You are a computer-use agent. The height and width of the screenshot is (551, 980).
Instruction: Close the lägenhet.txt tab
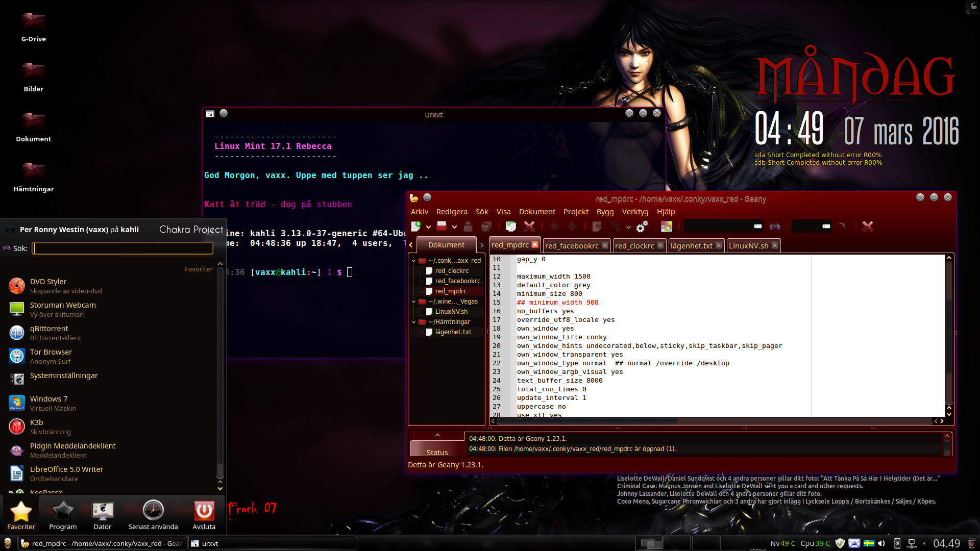(719, 246)
